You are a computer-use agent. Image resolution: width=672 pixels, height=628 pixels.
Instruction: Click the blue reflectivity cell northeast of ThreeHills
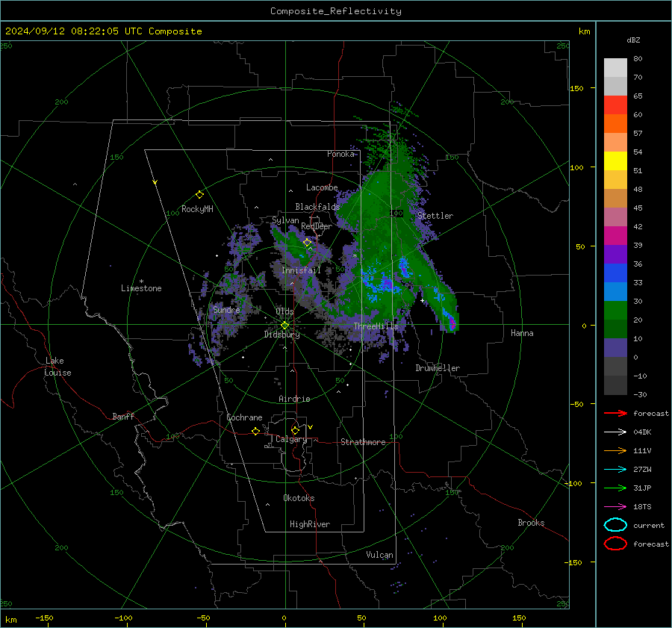coord(403,267)
